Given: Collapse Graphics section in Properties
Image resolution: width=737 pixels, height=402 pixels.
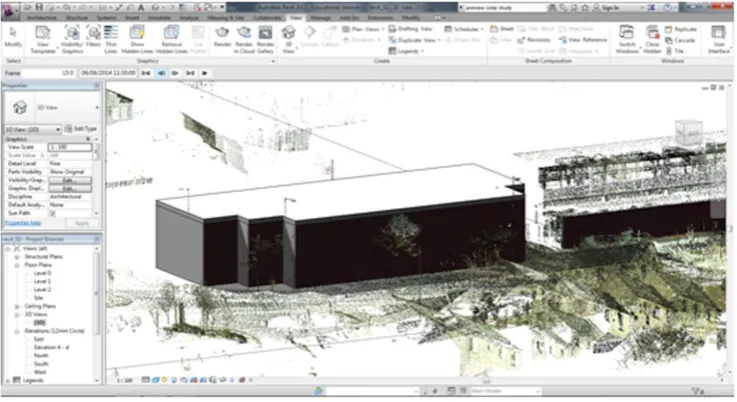Looking at the screenshot, I should [x=88, y=139].
